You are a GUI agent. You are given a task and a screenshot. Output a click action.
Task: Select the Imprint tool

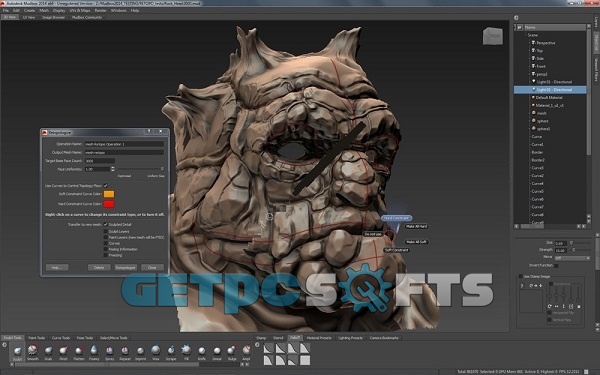click(x=140, y=351)
